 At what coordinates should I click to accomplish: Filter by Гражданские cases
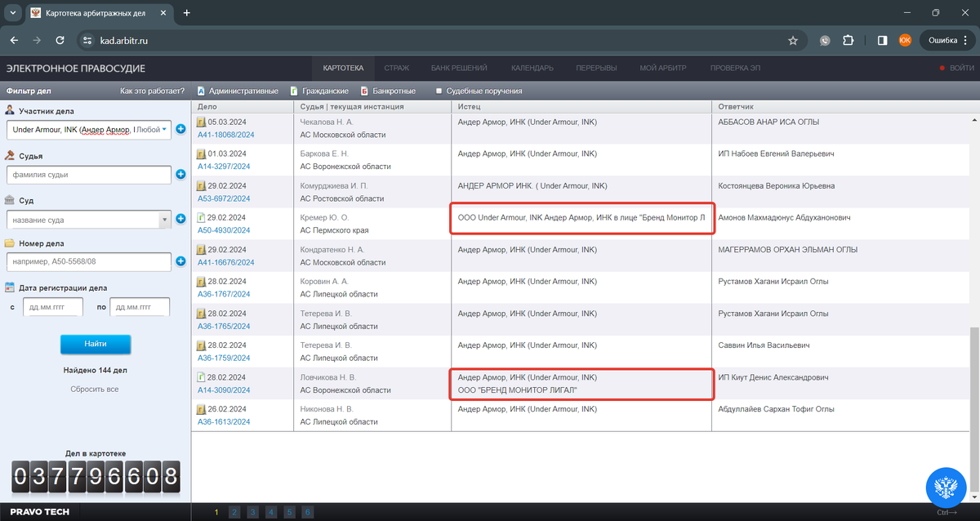pos(319,91)
